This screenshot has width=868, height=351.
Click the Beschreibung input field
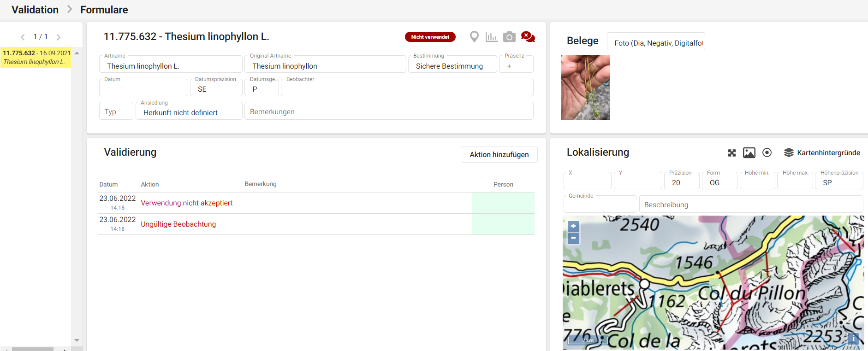(x=751, y=204)
